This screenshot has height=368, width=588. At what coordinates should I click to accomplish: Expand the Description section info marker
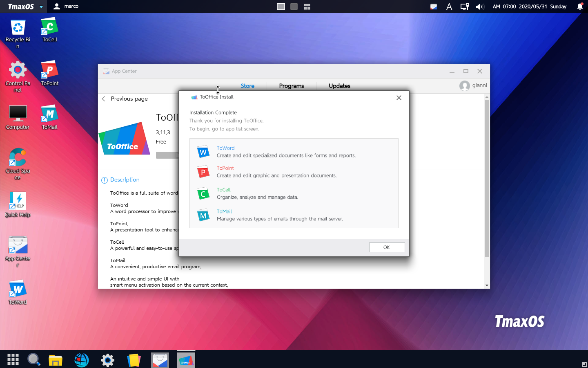click(x=105, y=180)
